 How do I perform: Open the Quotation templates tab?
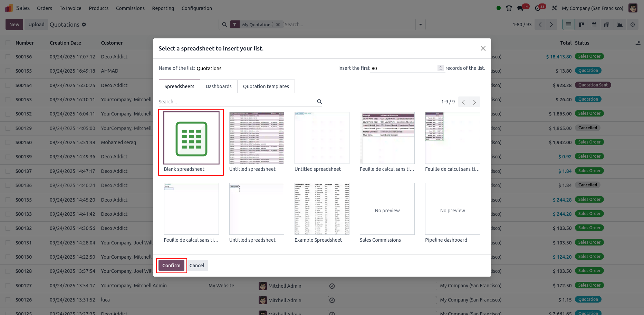pos(266,86)
